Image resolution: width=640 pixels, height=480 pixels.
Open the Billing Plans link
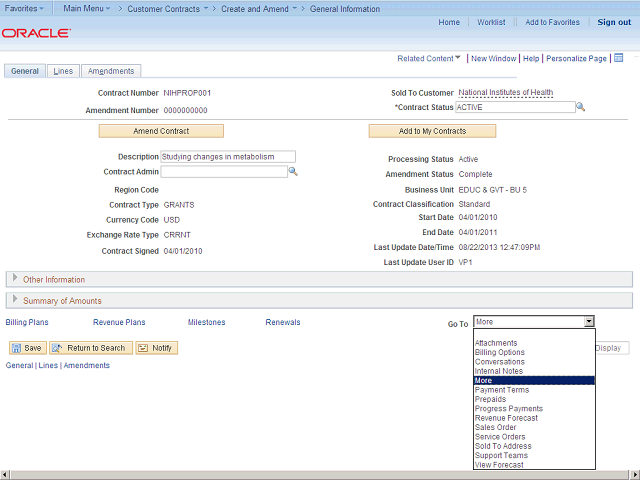27,322
